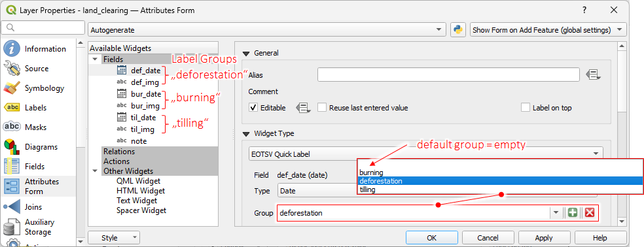Screen dimensions: 644x247
Task: Click the Group text field showing deforestation
Action: click(414, 213)
